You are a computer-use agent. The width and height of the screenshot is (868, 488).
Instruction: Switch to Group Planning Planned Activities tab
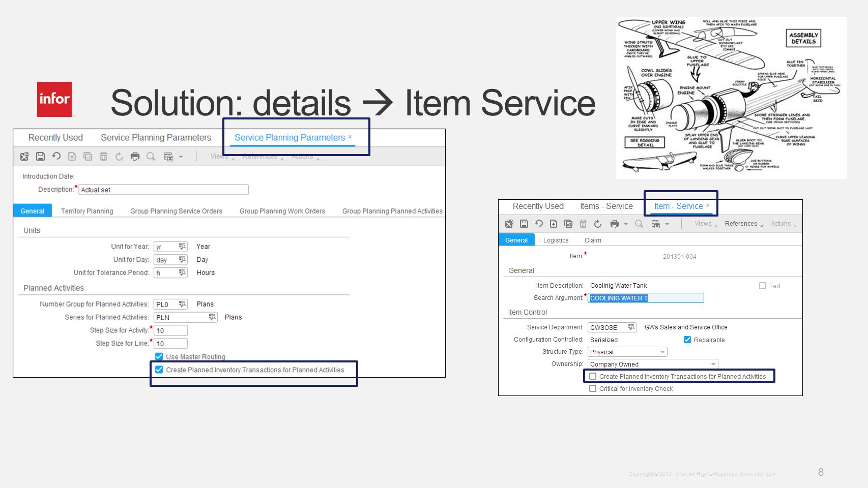click(x=392, y=211)
